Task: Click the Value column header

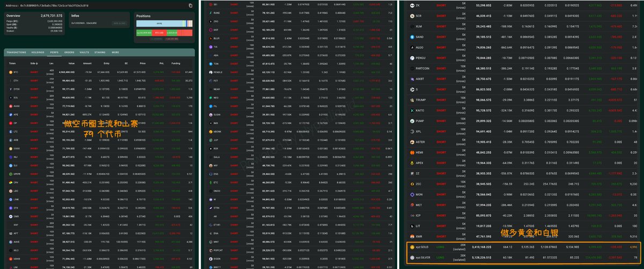Action: click(x=71, y=63)
